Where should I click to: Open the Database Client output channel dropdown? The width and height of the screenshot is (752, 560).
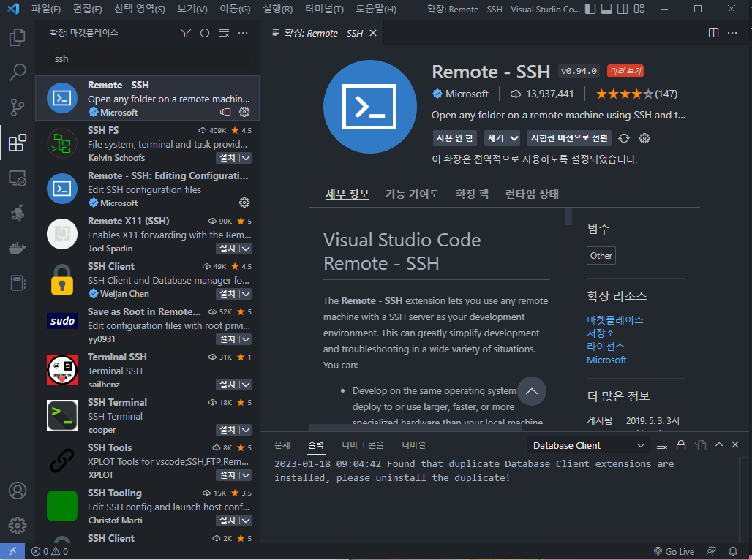pyautogui.click(x=588, y=445)
